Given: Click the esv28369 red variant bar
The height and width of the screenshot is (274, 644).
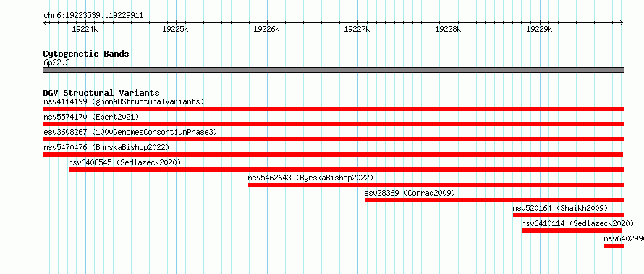Looking at the screenshot, I should pos(494,200).
